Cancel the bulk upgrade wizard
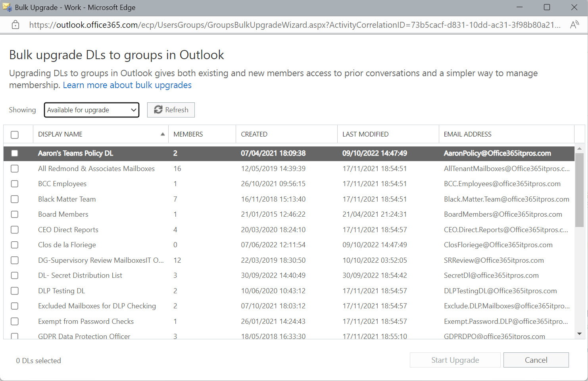This screenshot has width=588, height=381. pyautogui.click(x=536, y=360)
